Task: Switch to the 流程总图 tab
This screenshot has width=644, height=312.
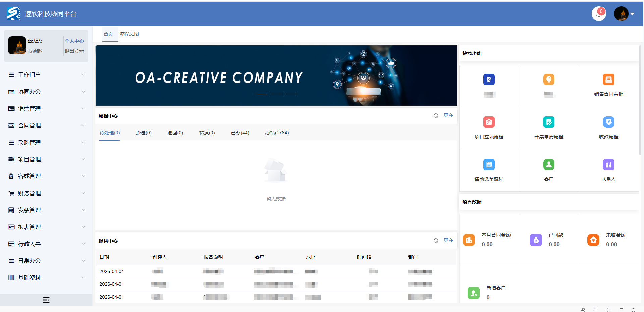Action: pos(129,34)
